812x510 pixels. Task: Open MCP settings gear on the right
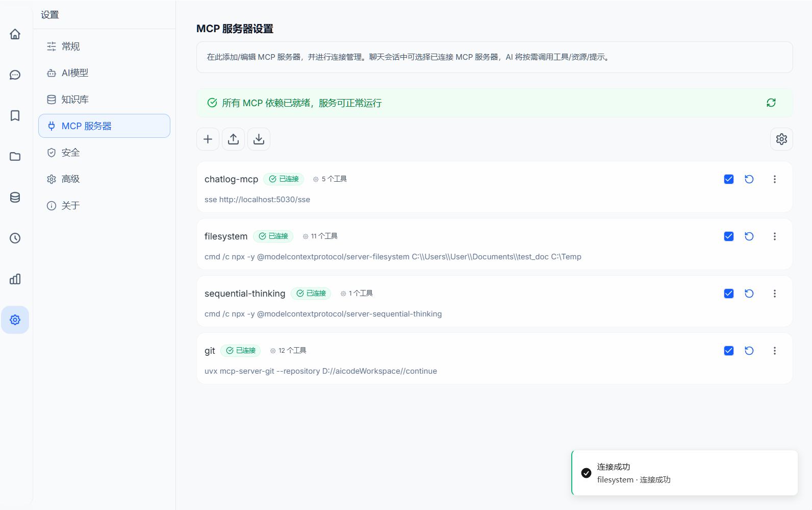[781, 139]
